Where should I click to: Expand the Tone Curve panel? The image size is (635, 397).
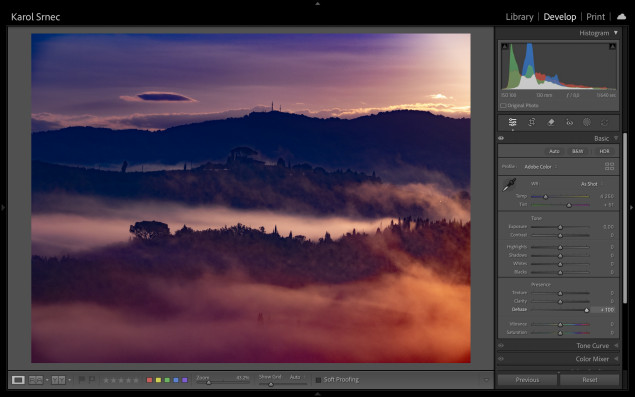coord(616,346)
